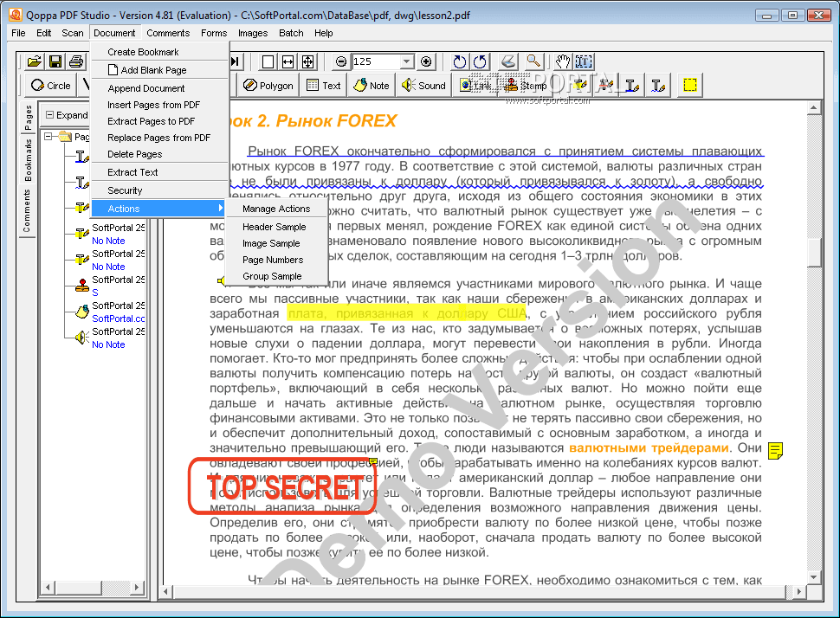Choose Security menu item

(160, 190)
